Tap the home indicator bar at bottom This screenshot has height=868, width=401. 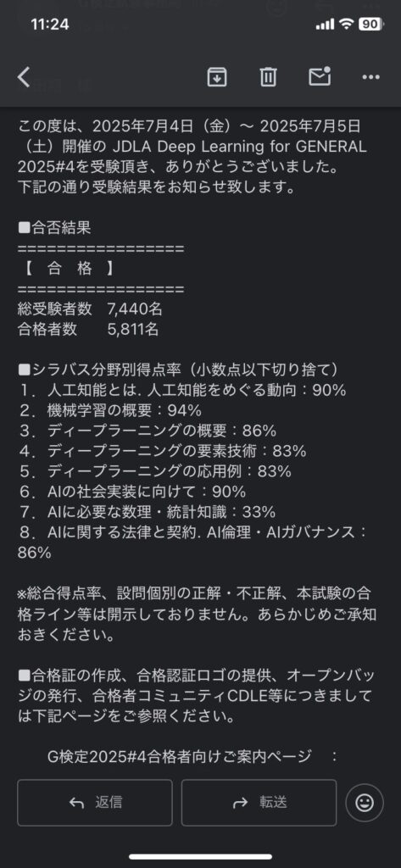click(x=200, y=856)
